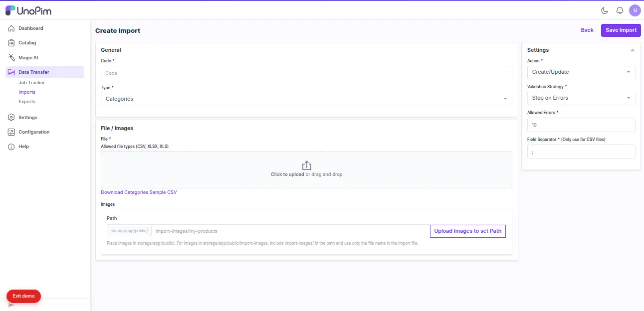
Task: Focus the Field Separator input
Action: coord(581,152)
